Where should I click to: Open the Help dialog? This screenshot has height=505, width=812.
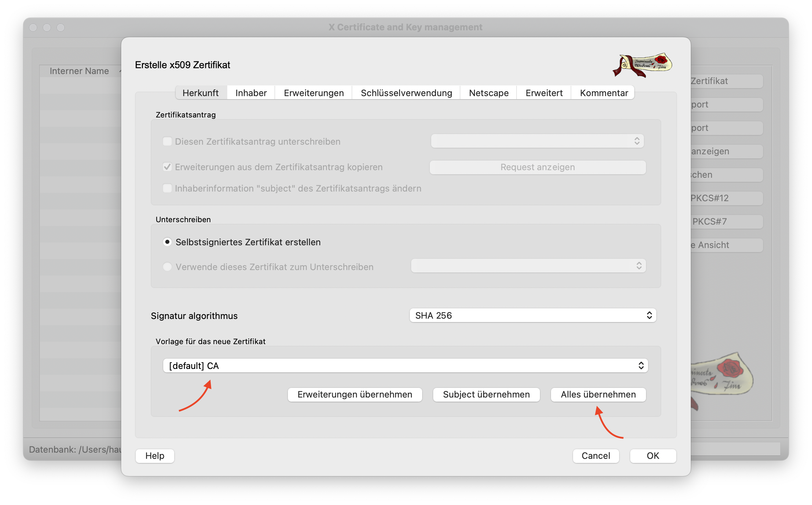[154, 456]
